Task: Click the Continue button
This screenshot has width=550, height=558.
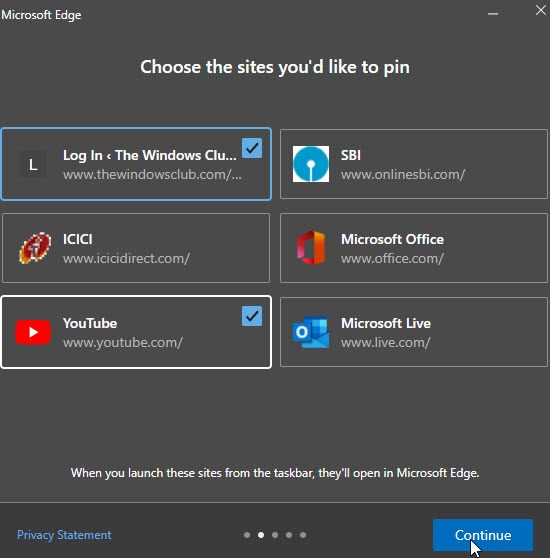Action: click(x=483, y=535)
